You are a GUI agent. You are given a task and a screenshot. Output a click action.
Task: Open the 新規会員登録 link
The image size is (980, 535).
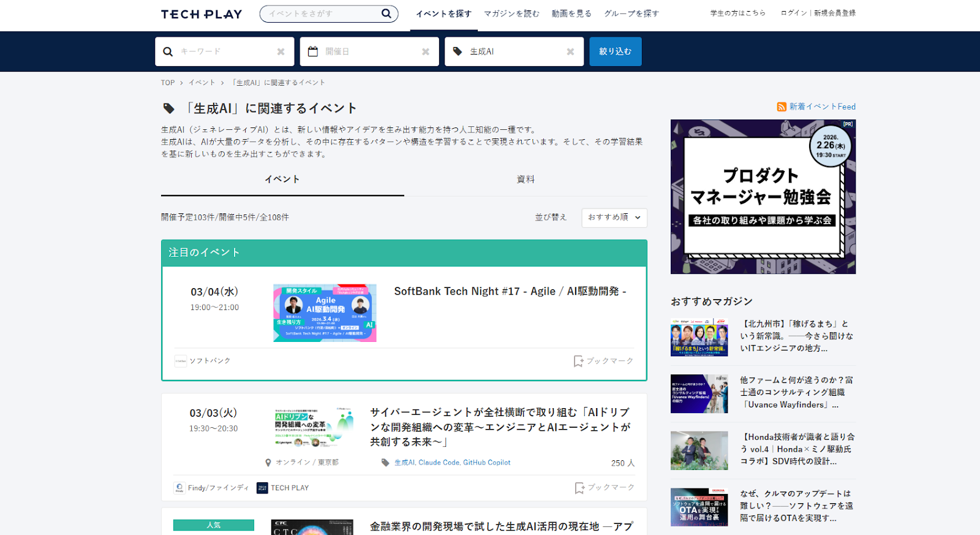pyautogui.click(x=835, y=13)
